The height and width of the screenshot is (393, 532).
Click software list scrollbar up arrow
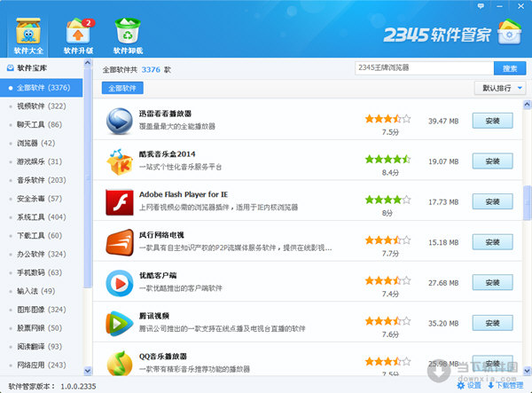527,104
